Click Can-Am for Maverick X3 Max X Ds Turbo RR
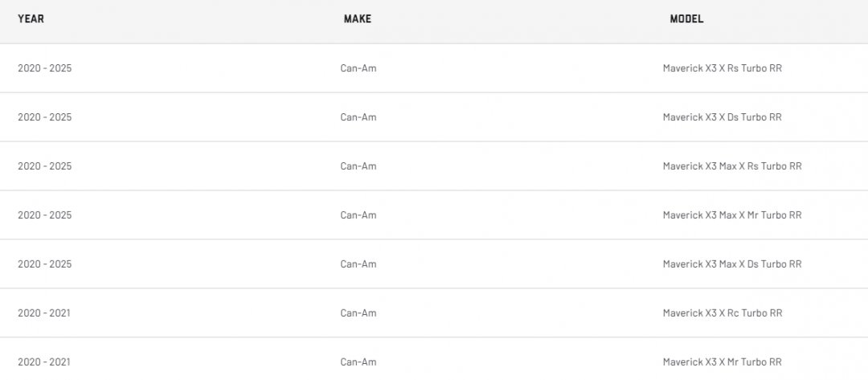The width and height of the screenshot is (868, 380). pos(358,264)
